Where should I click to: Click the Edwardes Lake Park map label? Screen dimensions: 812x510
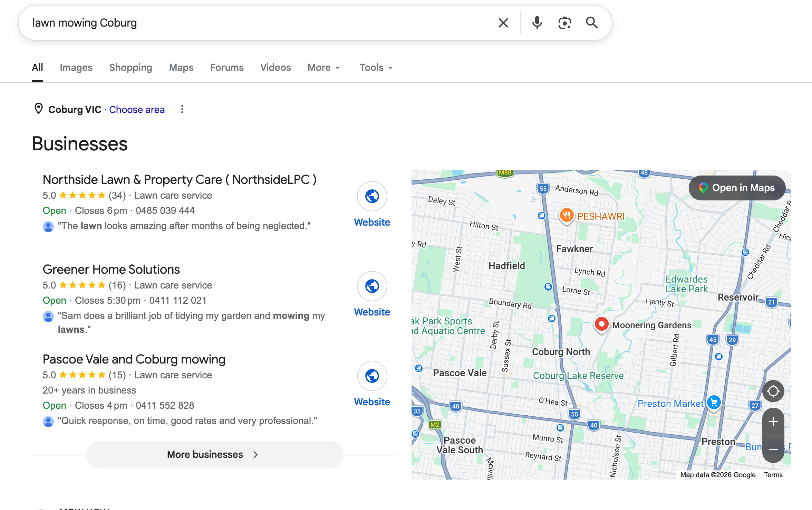click(686, 284)
